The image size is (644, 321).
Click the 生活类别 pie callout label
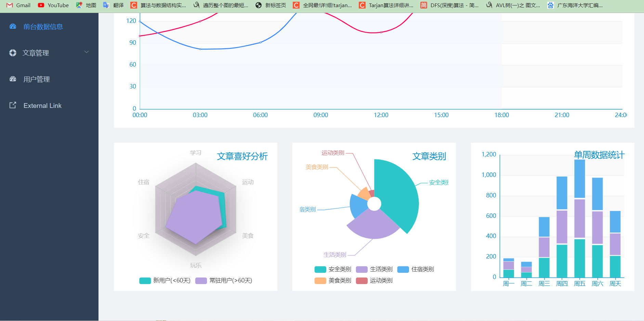335,255
